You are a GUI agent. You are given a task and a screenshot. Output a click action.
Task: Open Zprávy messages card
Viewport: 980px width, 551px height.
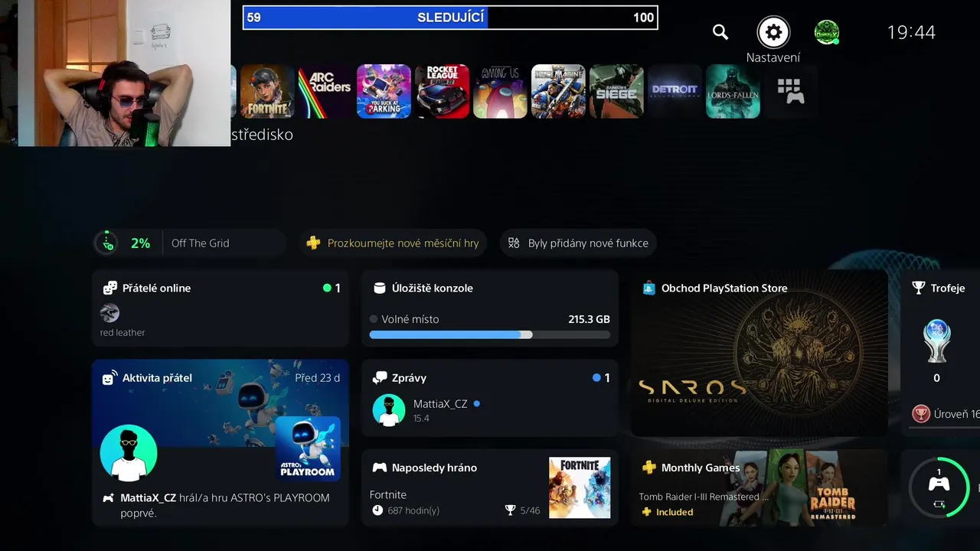pyautogui.click(x=490, y=398)
